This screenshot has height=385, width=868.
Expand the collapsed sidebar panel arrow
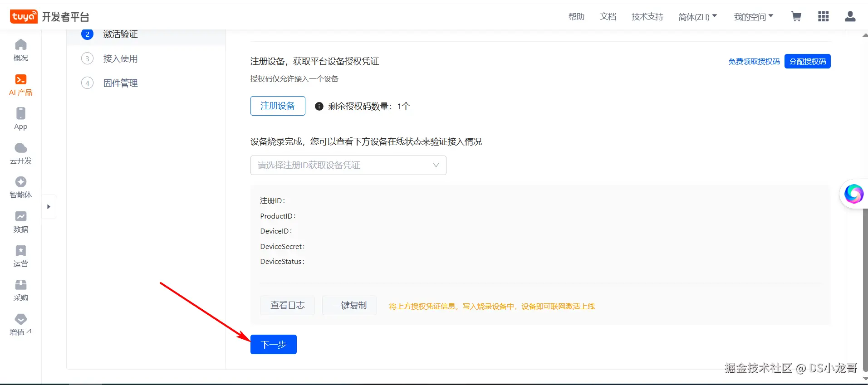(x=49, y=207)
